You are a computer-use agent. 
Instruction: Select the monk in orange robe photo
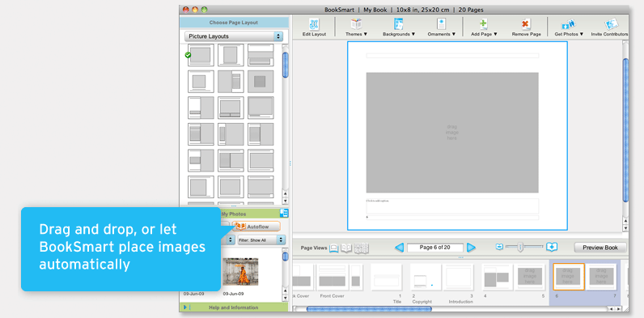(x=240, y=272)
